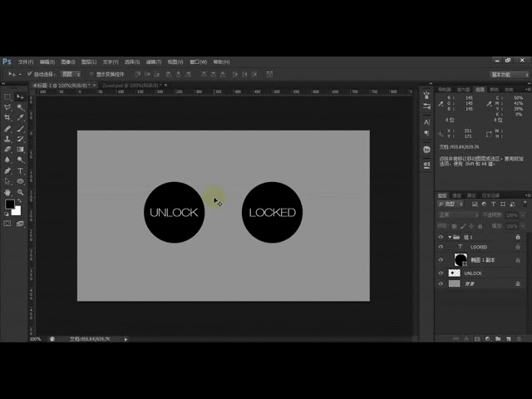Select the Magic Wand tool
The height and width of the screenshot is (399, 532).
tap(20, 107)
